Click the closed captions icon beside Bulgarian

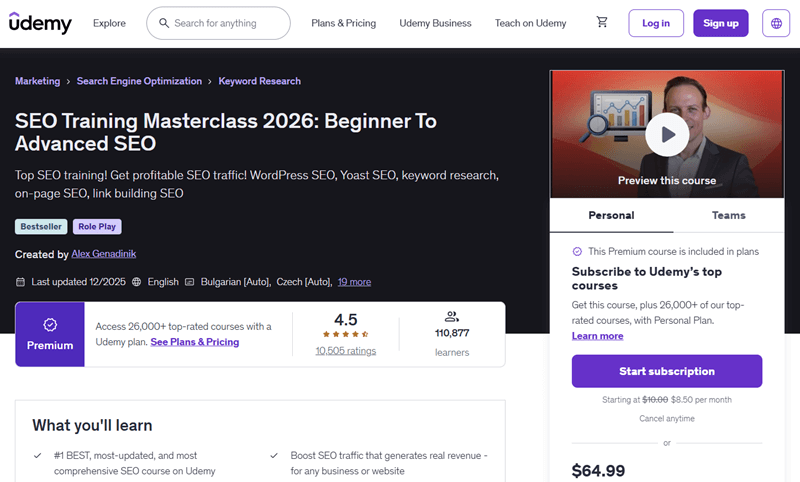point(189,282)
